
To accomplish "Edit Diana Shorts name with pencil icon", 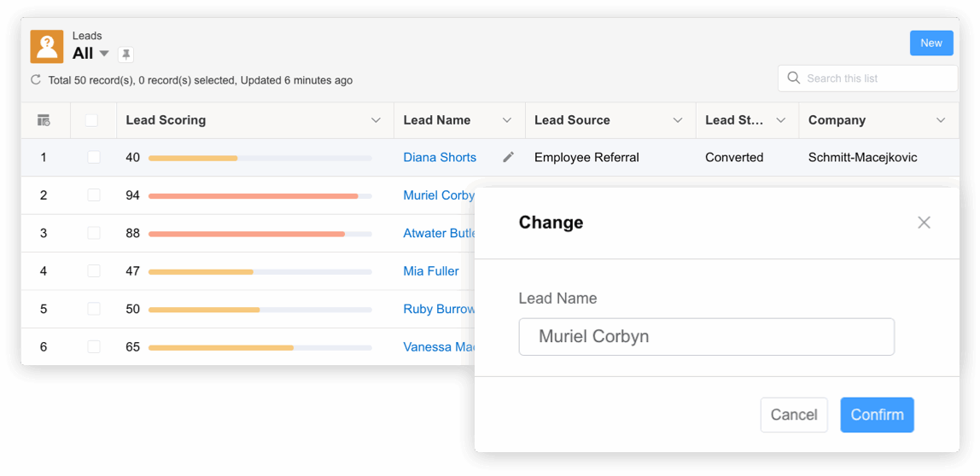I will pos(508,157).
